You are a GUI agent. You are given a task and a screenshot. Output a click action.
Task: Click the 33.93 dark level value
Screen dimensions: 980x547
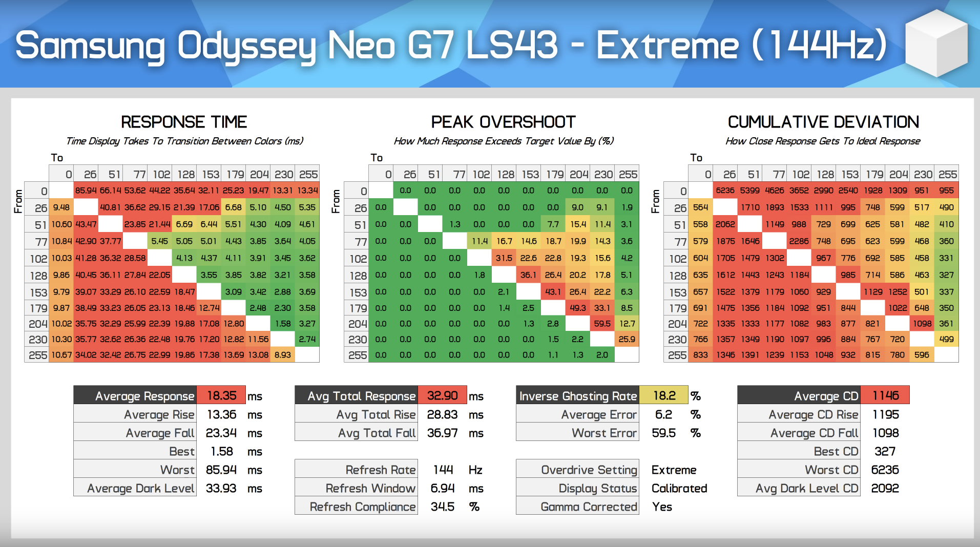[221, 488]
